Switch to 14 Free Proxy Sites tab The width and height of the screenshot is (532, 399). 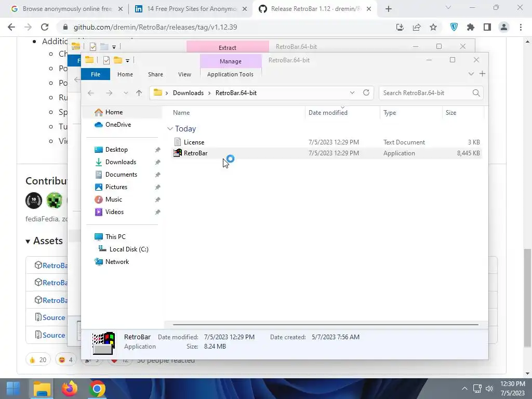pos(191,9)
